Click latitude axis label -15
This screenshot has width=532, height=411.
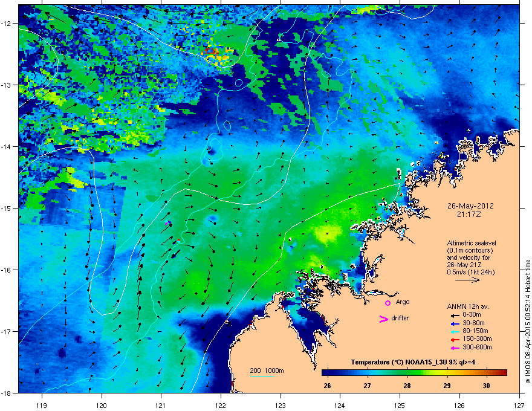[x=6, y=208]
